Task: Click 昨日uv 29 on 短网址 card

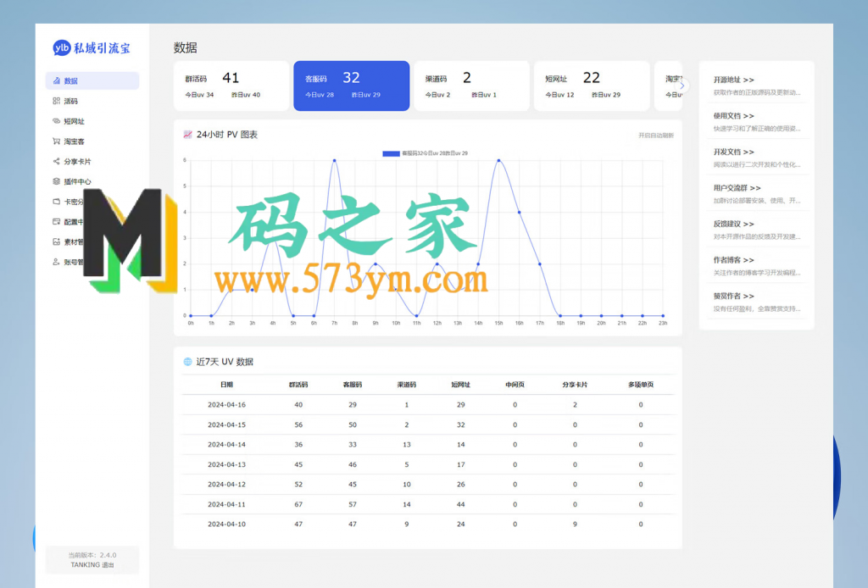Action: (x=606, y=95)
